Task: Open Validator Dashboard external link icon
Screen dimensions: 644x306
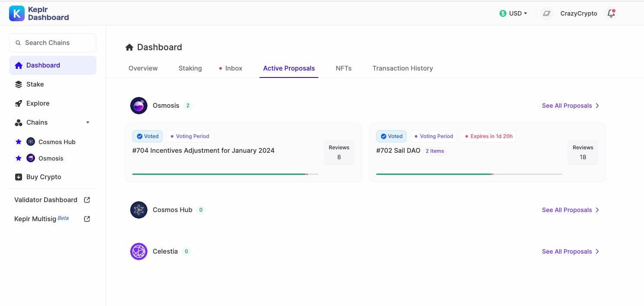Action: pos(87,200)
